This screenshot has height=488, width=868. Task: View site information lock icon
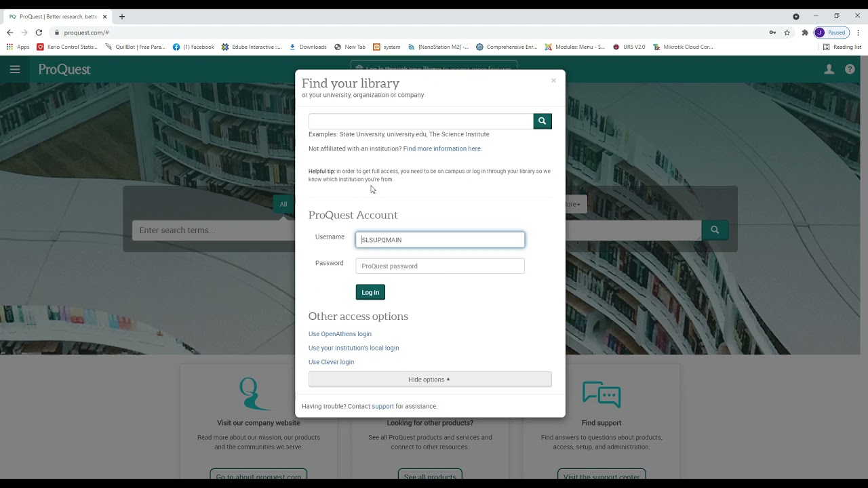click(57, 33)
